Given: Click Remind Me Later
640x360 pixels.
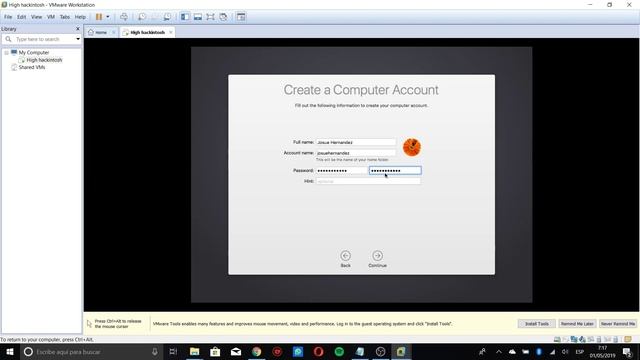Looking at the screenshot, I should tap(577, 324).
